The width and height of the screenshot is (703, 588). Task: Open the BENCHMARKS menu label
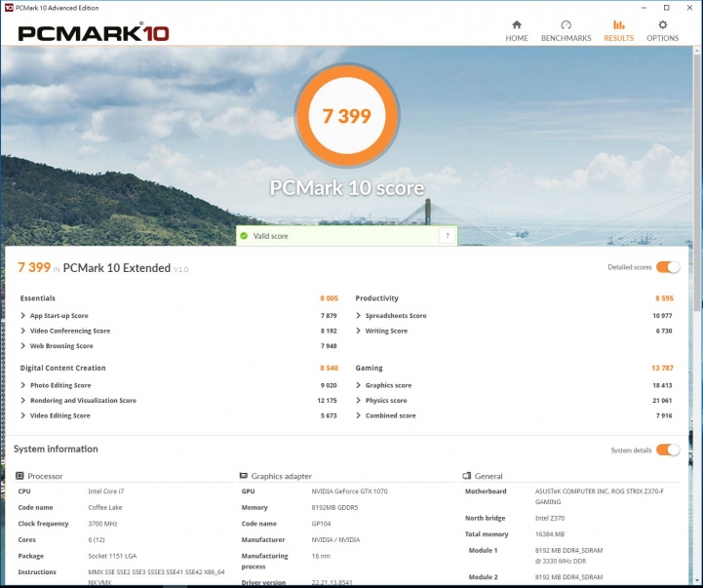click(x=566, y=38)
